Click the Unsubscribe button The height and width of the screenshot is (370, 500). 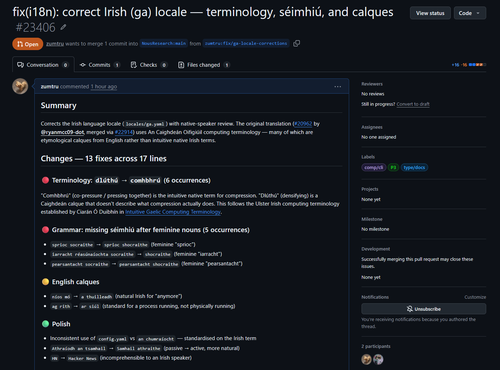[424, 309]
